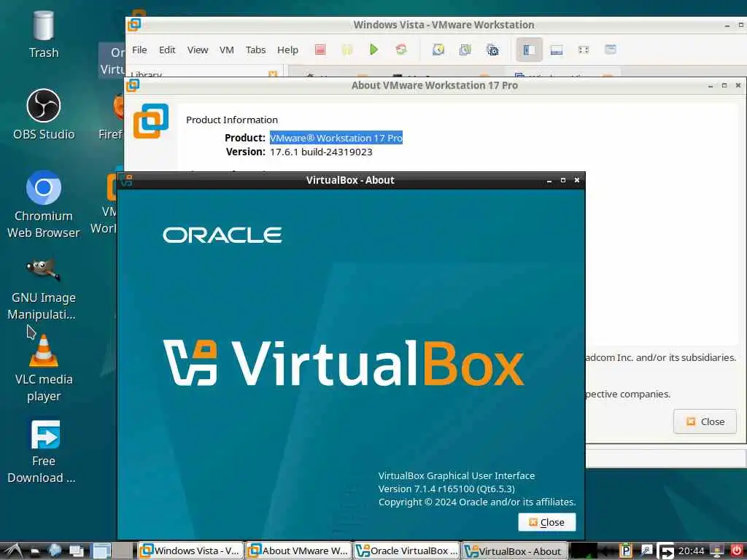
Task: Click the full screen mode toolbar icon
Action: tap(583, 50)
